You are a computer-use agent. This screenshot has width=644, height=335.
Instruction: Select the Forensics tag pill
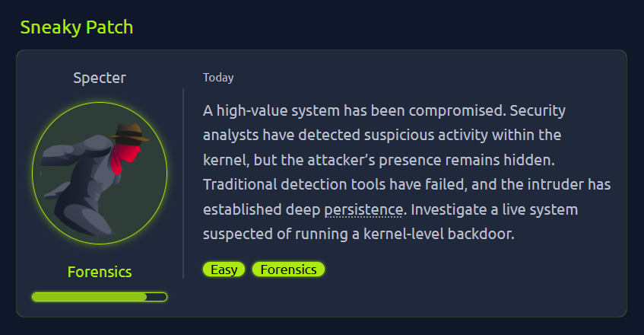tap(288, 270)
